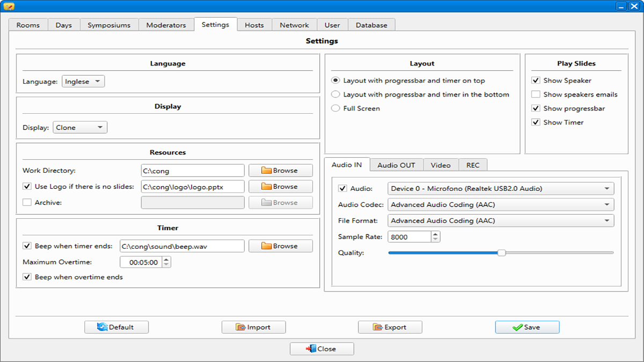Browse for the logo pptx file
The width and height of the screenshot is (644, 362).
[x=281, y=187]
